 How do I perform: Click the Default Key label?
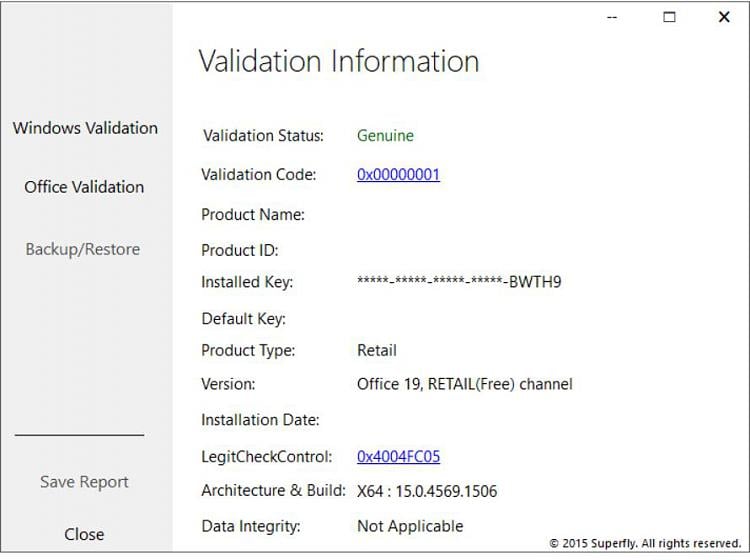(x=244, y=319)
